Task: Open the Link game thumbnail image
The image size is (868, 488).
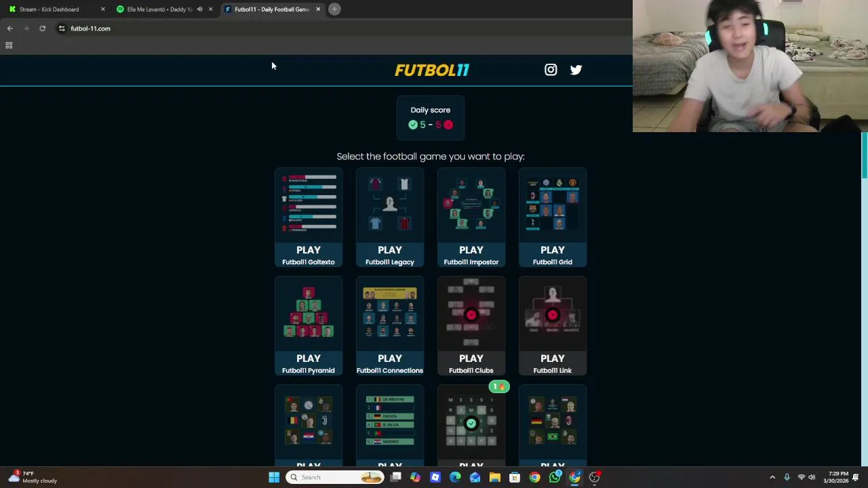Action: click(553, 313)
